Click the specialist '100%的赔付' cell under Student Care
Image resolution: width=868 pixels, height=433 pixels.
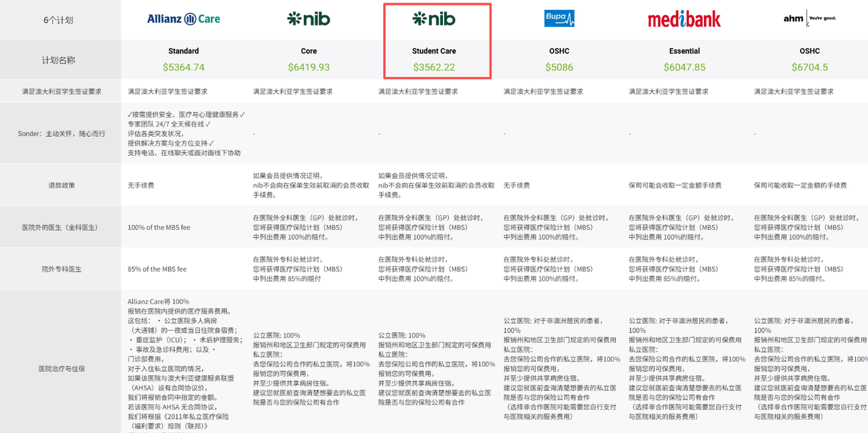(425, 269)
